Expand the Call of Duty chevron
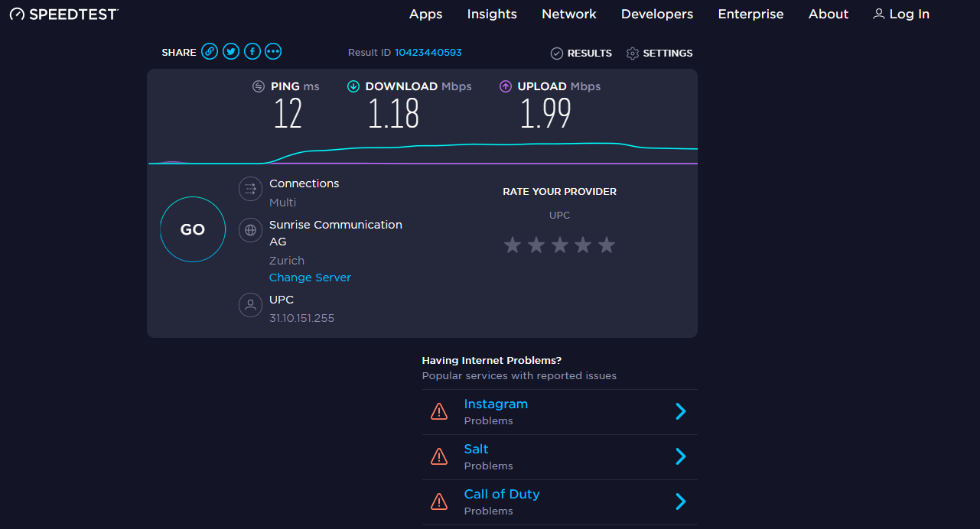 [680, 502]
